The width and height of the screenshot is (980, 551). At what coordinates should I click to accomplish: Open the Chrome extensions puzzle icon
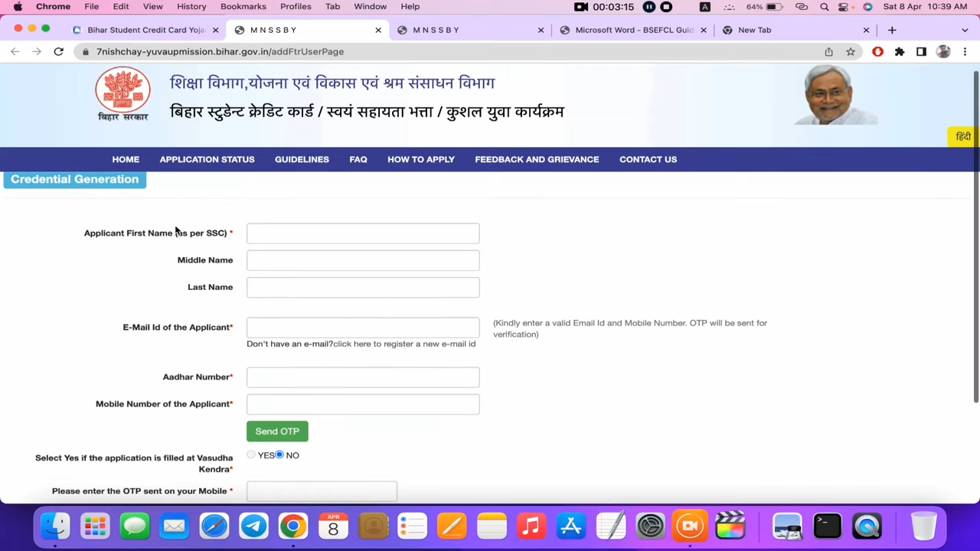[900, 51]
